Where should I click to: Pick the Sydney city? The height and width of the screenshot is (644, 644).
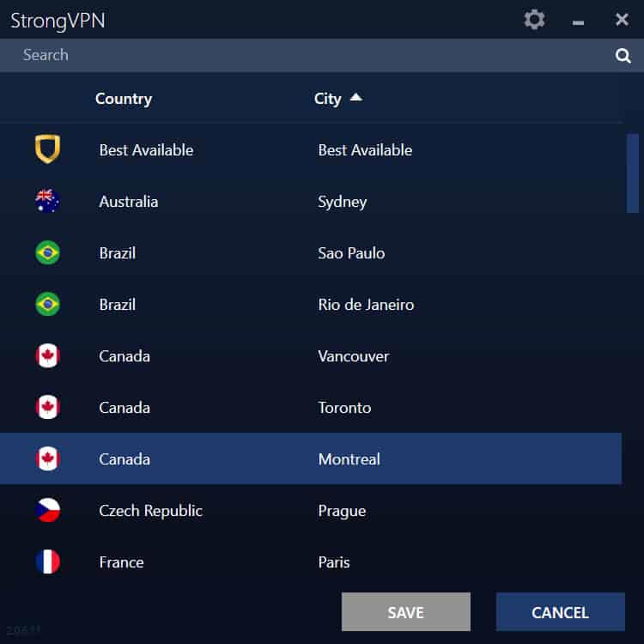pos(342,203)
